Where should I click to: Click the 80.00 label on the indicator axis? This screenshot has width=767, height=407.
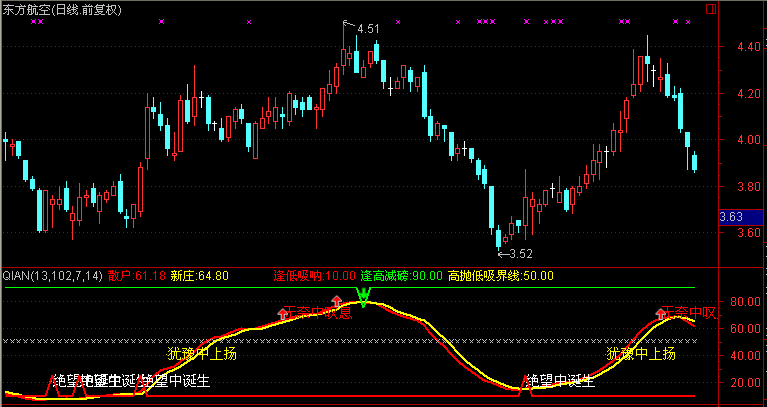point(742,301)
